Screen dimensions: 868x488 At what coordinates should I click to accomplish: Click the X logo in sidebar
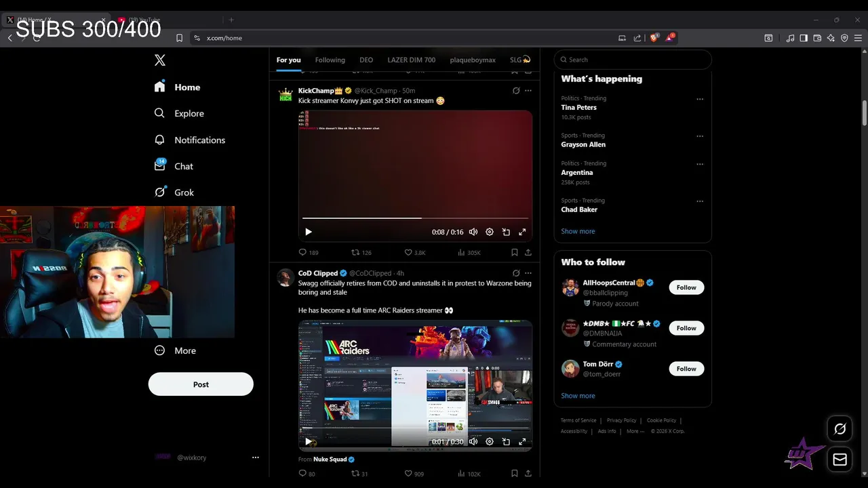160,60
